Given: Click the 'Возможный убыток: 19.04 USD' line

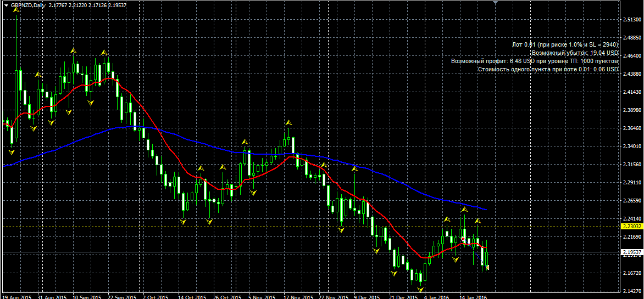Looking at the screenshot, I should pos(575,53).
